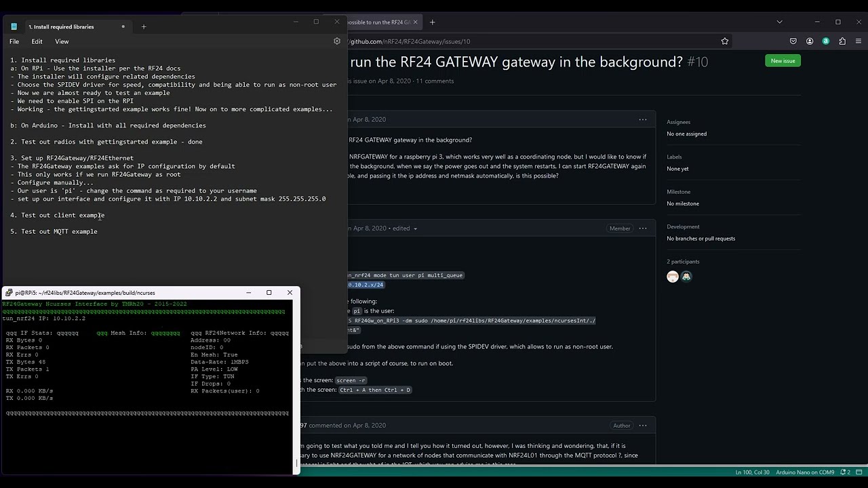Open options menu on Member comment
The width and height of the screenshot is (868, 488).
pos(642,228)
